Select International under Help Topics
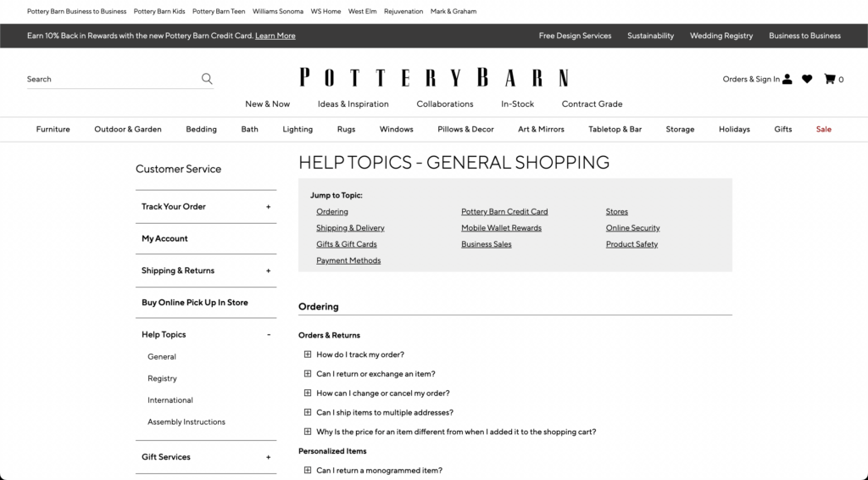The height and width of the screenshot is (480, 868). pyautogui.click(x=170, y=400)
